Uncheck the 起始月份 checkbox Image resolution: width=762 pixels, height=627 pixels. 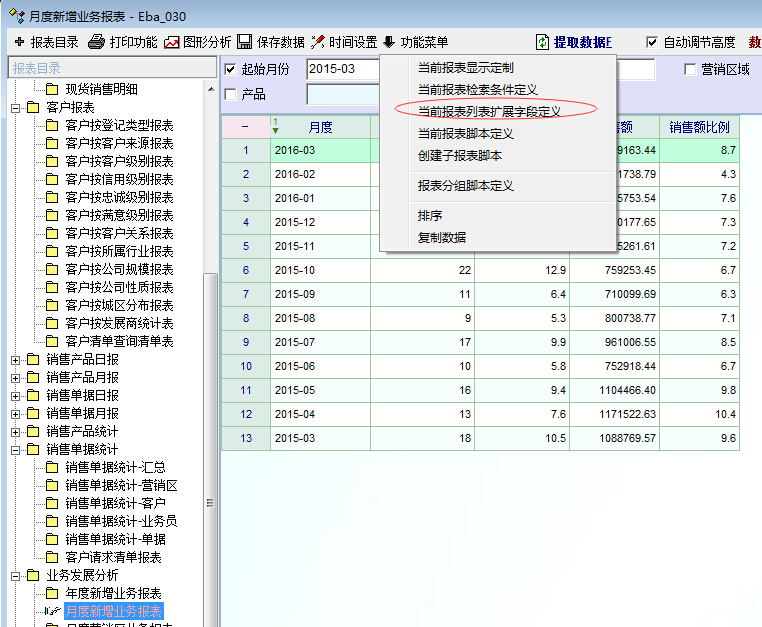click(232, 69)
